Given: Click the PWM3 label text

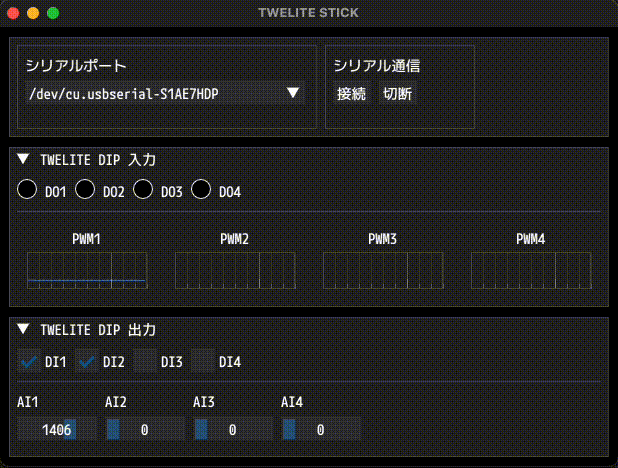Looking at the screenshot, I should click(x=382, y=239).
